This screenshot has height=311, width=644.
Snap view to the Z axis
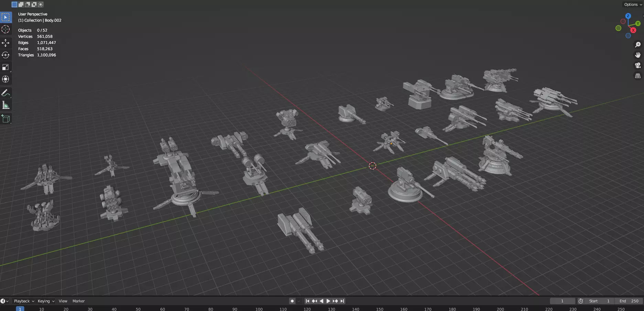(628, 16)
